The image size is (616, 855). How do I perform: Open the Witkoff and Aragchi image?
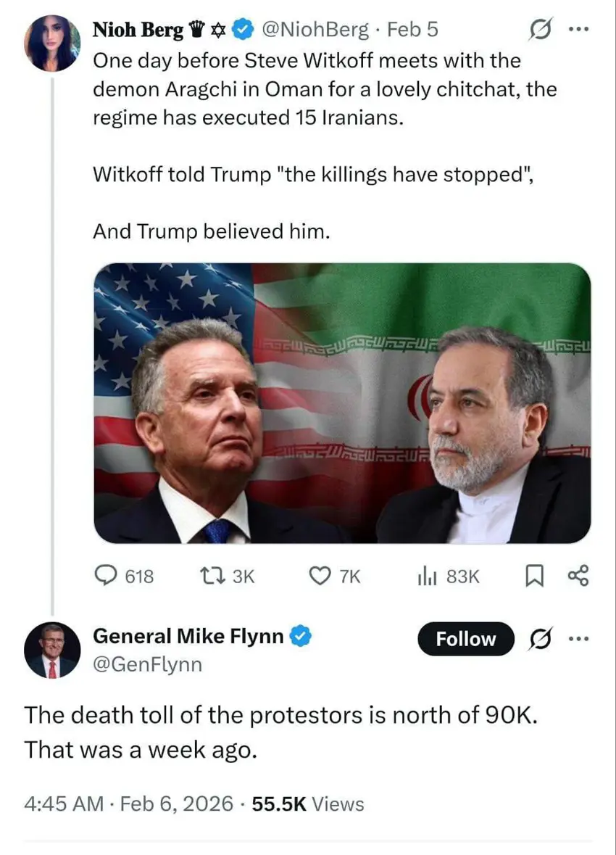pos(342,403)
